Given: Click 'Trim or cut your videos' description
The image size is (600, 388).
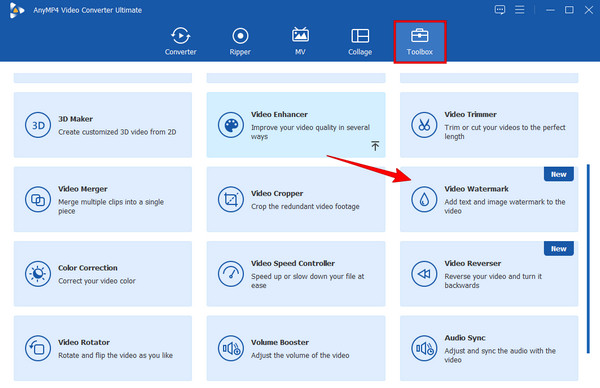Looking at the screenshot, I should coord(505,132).
